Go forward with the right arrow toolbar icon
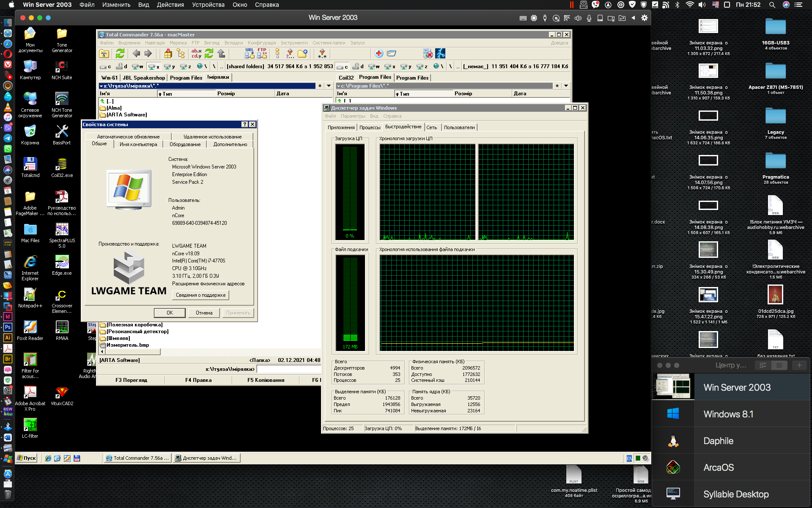Viewport: 812px width, 508px height. pyautogui.click(x=148, y=53)
